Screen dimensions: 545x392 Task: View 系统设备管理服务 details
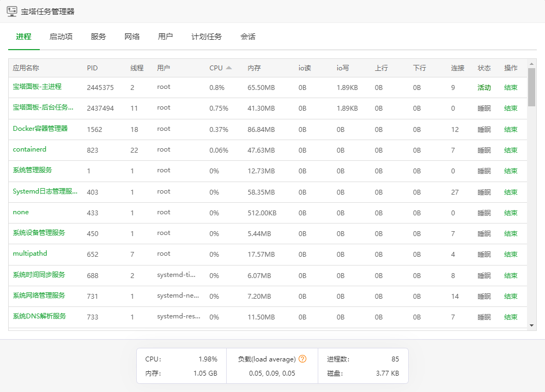[x=39, y=233]
